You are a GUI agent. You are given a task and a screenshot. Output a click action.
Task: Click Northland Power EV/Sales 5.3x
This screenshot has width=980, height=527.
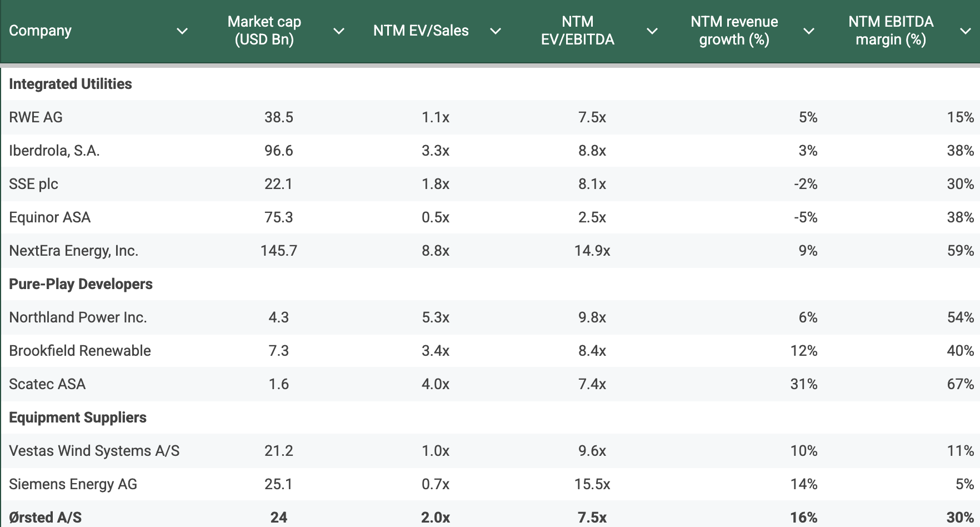coord(436,317)
